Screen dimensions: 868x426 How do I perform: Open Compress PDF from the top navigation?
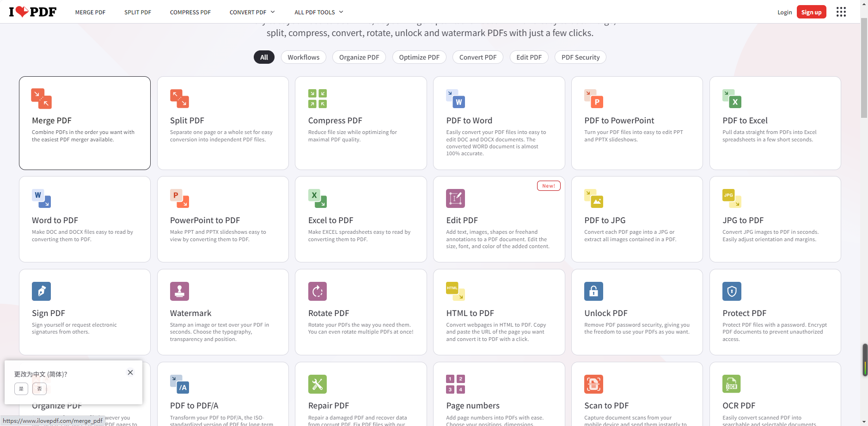tap(190, 12)
